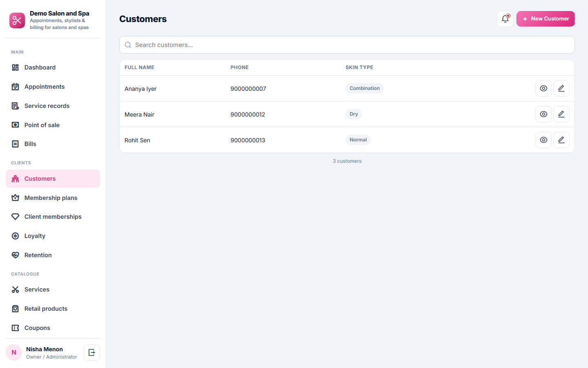Image resolution: width=588 pixels, height=368 pixels.
Task: Click the Combination skin type badge
Action: pyautogui.click(x=365, y=88)
